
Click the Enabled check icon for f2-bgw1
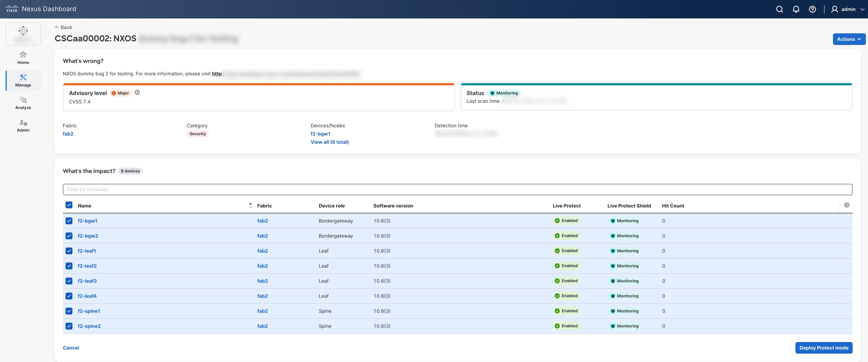557,221
